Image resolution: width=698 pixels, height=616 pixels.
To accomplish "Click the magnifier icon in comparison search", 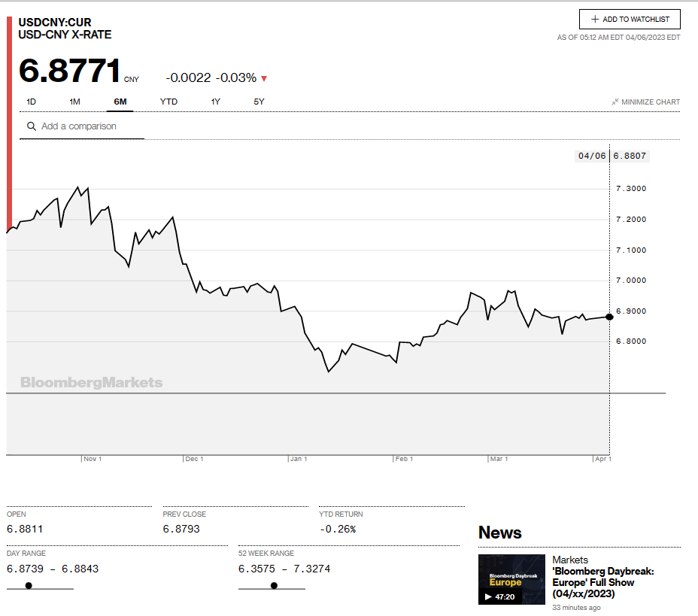I will (32, 126).
